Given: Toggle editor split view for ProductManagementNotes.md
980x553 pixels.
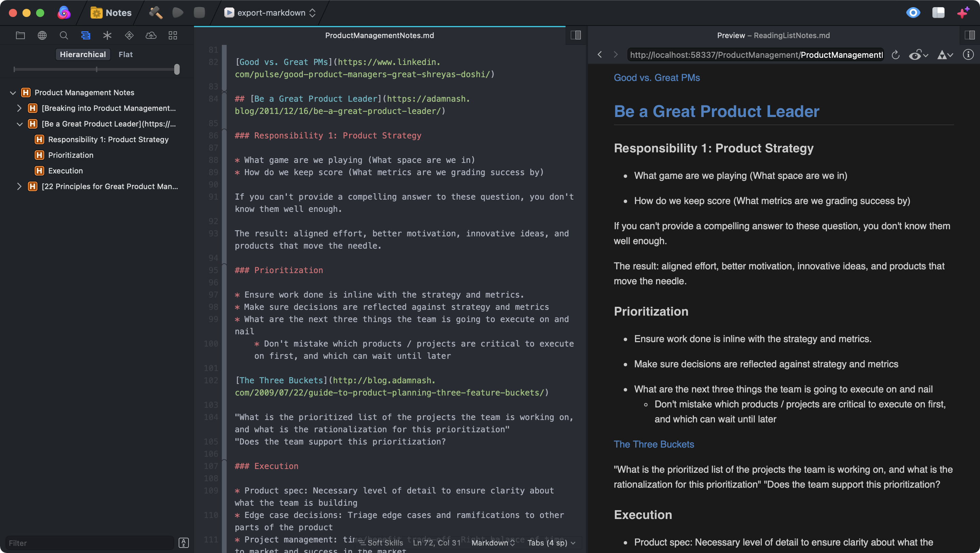Looking at the screenshot, I should click(x=576, y=35).
